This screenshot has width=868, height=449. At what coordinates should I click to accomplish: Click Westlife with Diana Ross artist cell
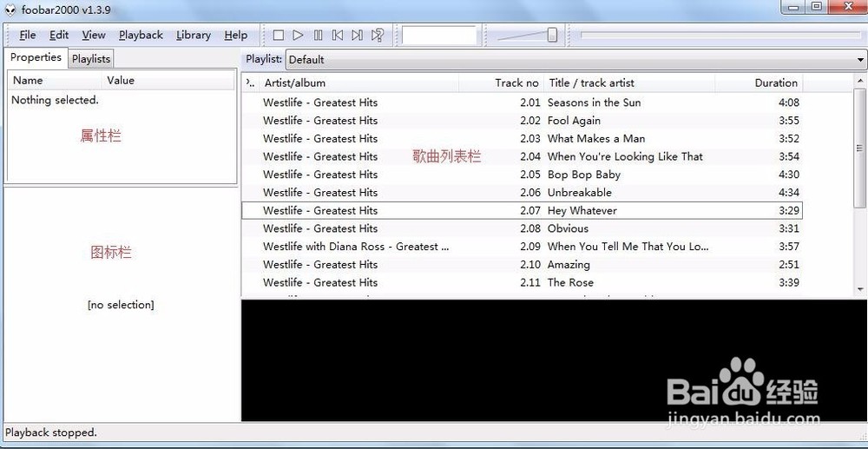tap(356, 247)
